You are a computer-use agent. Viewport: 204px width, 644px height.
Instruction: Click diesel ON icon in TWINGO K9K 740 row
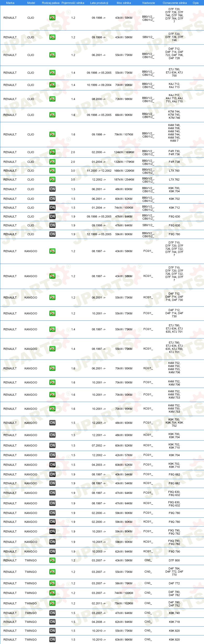(x=52, y=613)
